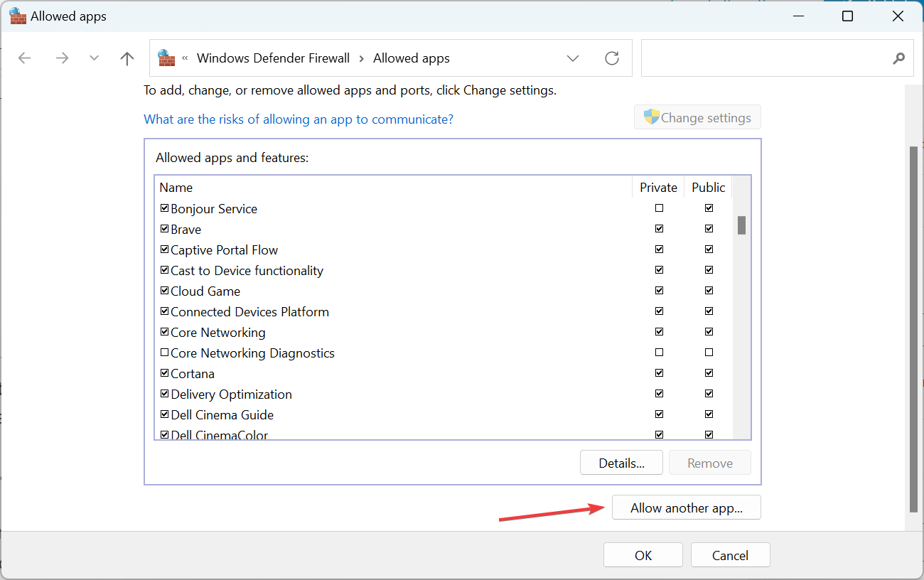Go up one folder level
The height and width of the screenshot is (580, 924).
[127, 58]
